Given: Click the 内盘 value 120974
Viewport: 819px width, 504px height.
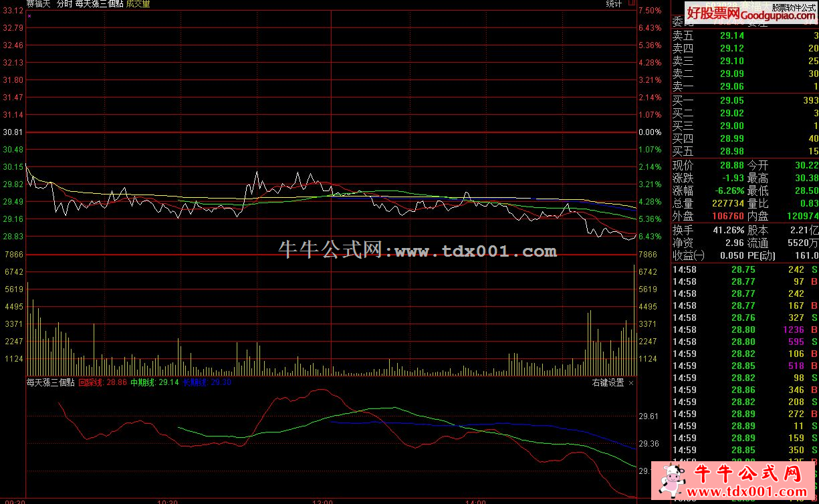Looking at the screenshot, I should point(803,216).
